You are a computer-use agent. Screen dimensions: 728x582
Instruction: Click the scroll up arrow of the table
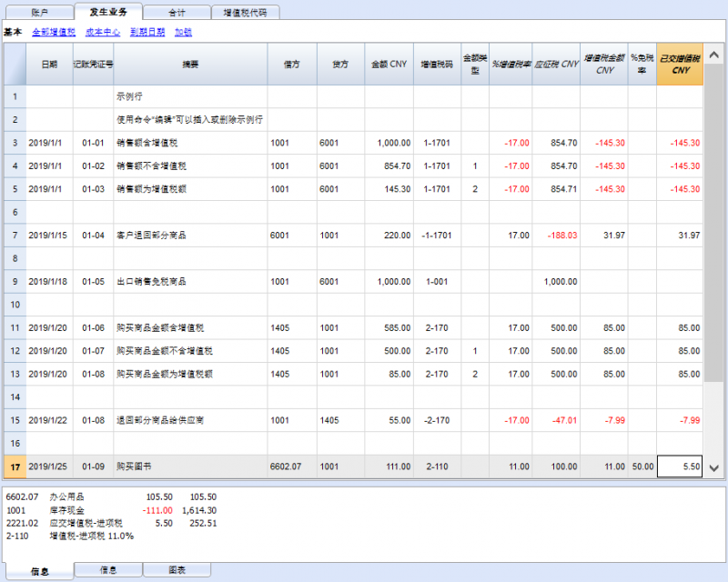coord(714,55)
